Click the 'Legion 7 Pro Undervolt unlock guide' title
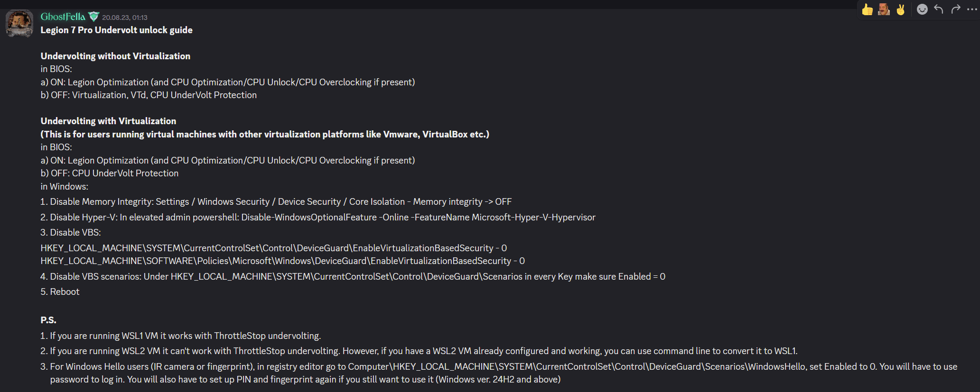Image resolution: width=980 pixels, height=392 pixels. (116, 30)
